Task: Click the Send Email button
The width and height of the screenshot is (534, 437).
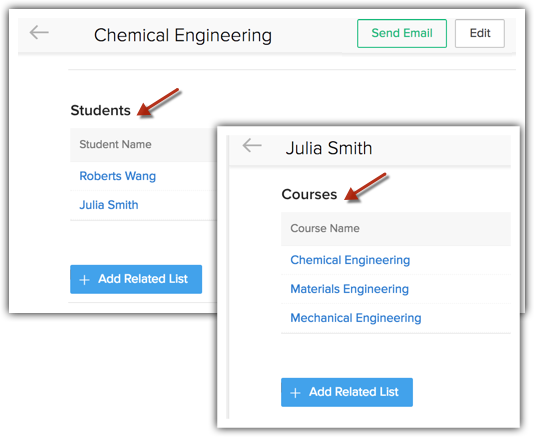Action: click(402, 33)
